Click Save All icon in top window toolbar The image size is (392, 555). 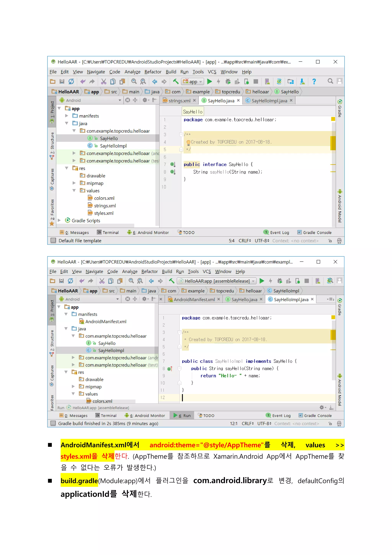click(62, 82)
